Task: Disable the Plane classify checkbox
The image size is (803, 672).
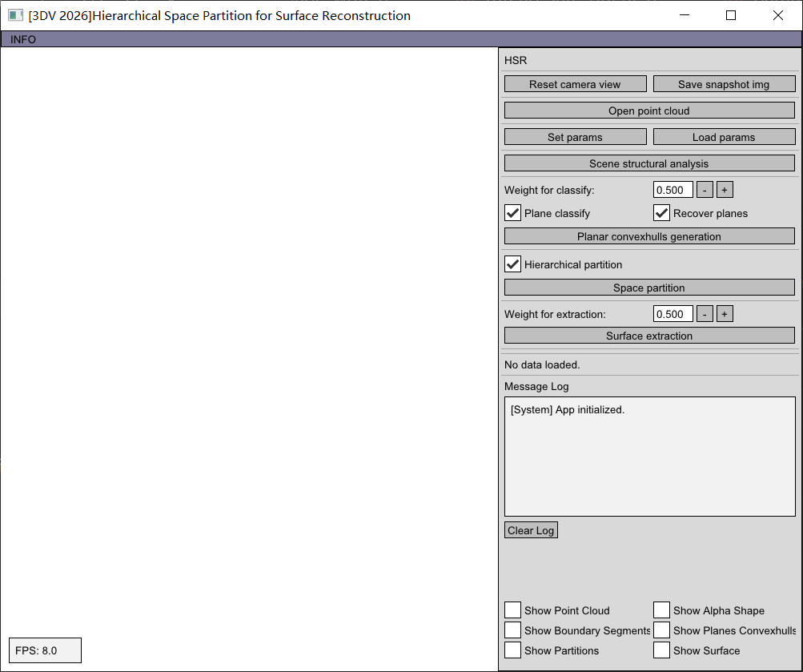Action: (x=512, y=213)
